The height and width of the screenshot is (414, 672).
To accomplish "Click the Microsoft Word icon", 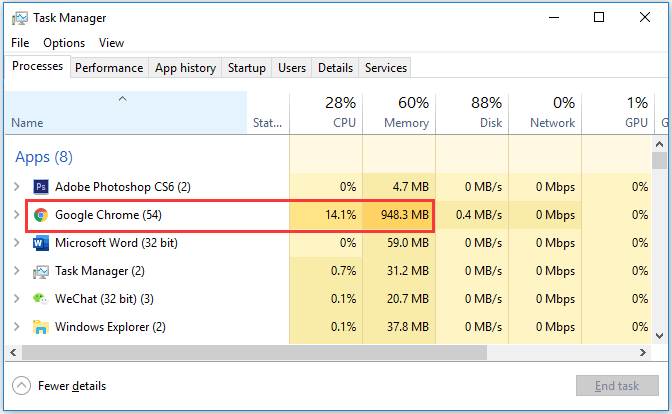I will click(x=41, y=243).
